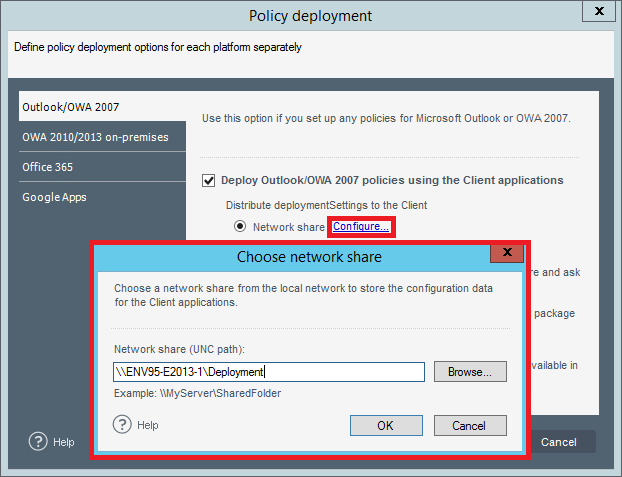
Task: Open the Outlook/OWA 2007 tab
Action: coord(102,106)
